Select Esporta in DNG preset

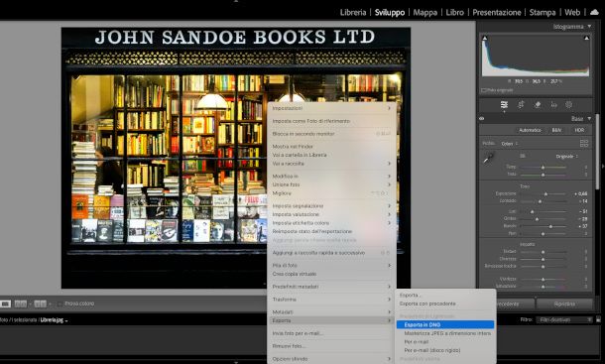[445, 325]
